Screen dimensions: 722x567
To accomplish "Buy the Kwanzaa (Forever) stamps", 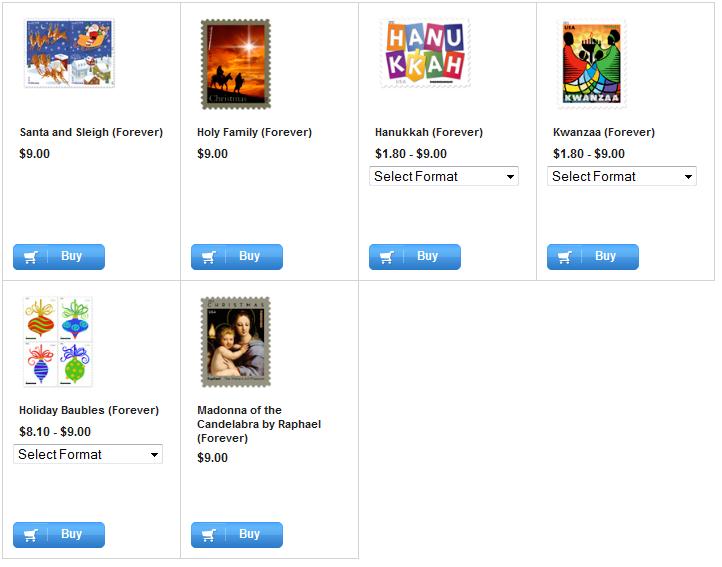I will 593,257.
